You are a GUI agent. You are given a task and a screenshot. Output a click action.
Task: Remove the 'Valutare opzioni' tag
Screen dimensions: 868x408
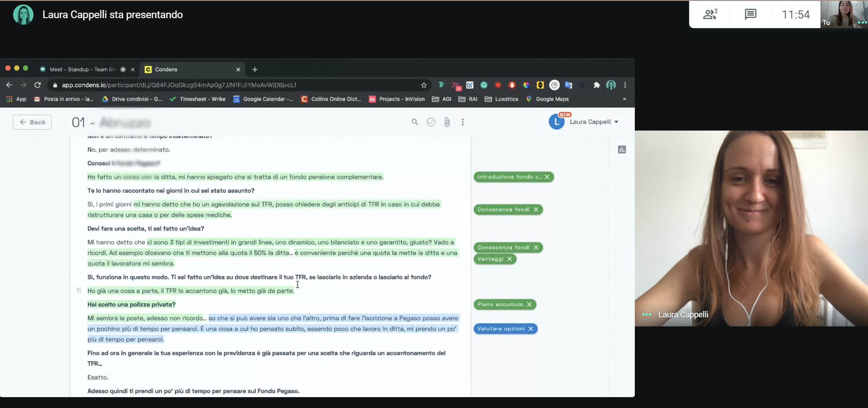coord(531,329)
